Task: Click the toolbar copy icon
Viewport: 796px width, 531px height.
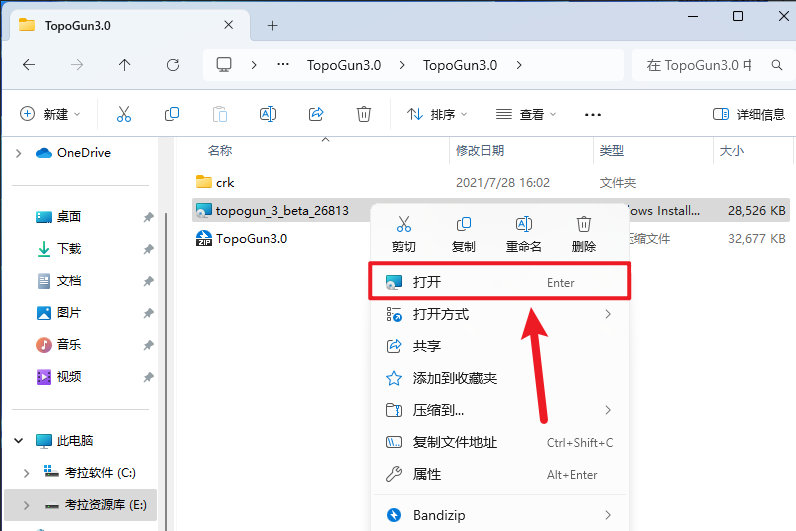Action: 172,114
